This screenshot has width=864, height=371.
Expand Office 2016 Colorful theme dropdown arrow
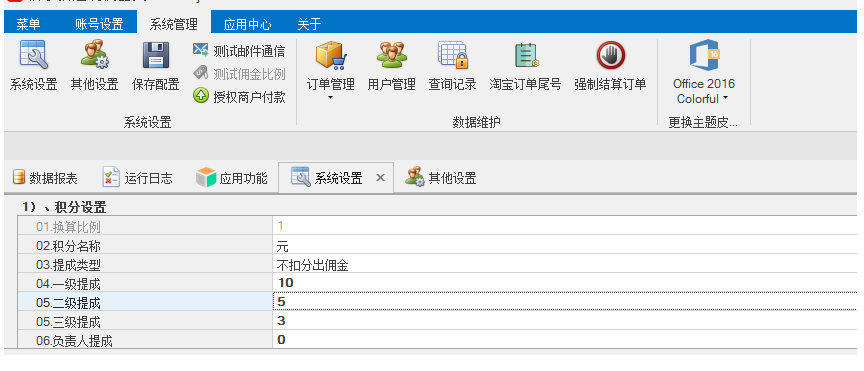[725, 99]
